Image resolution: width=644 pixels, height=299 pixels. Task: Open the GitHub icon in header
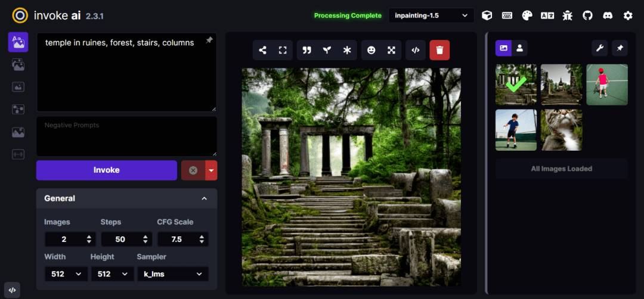[587, 15]
